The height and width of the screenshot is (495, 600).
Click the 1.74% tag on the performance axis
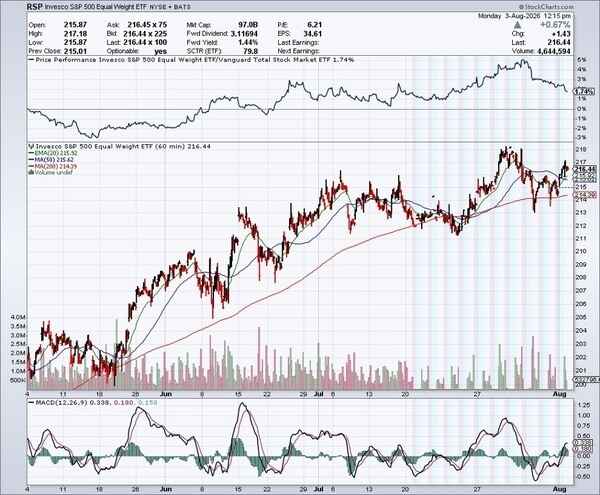tap(585, 91)
